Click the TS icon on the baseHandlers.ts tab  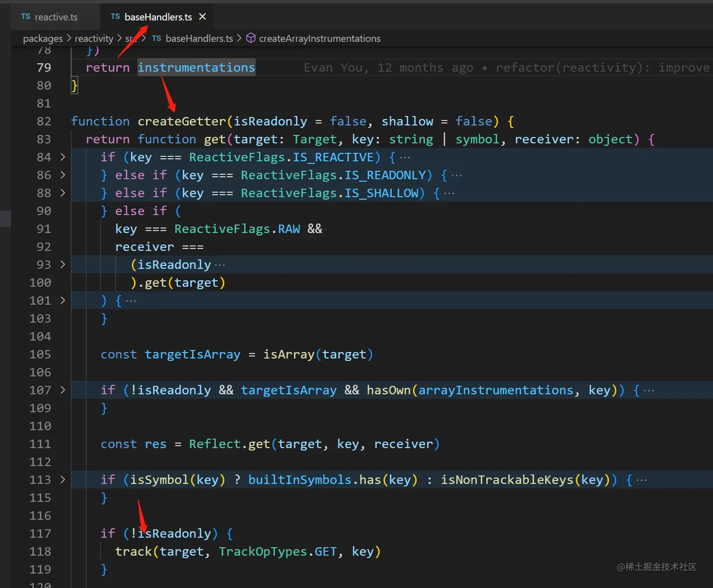116,16
